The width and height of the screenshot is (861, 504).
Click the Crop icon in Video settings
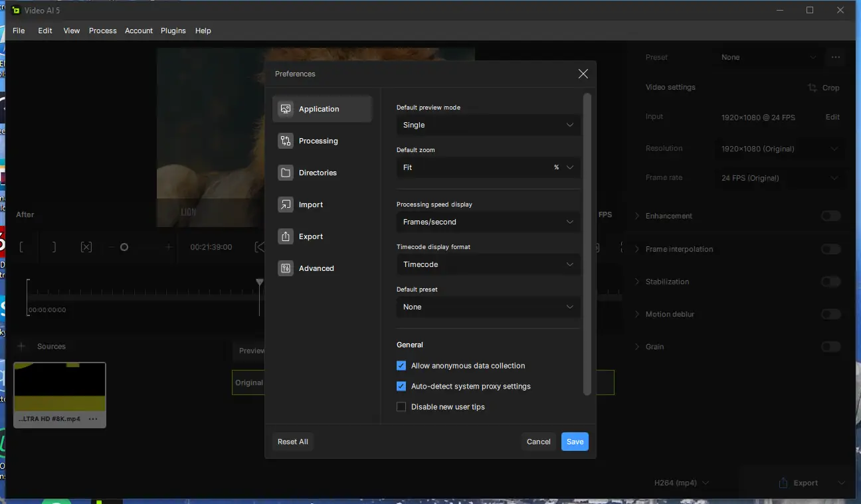pos(813,88)
